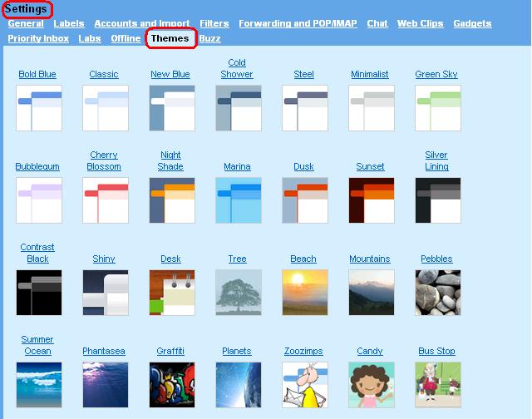Select the Dusk theme preview image
Viewport: 532px width, 419px height.
(x=305, y=200)
